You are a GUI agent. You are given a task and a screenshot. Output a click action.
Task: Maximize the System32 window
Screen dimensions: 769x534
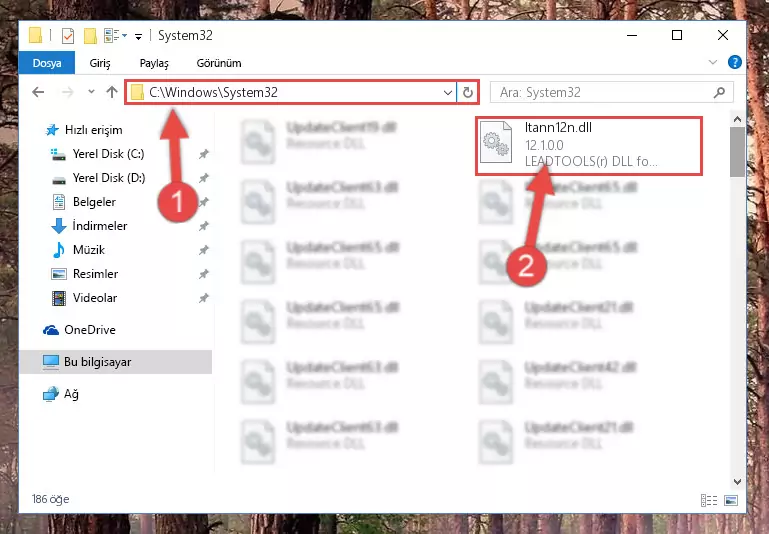pyautogui.click(x=677, y=35)
